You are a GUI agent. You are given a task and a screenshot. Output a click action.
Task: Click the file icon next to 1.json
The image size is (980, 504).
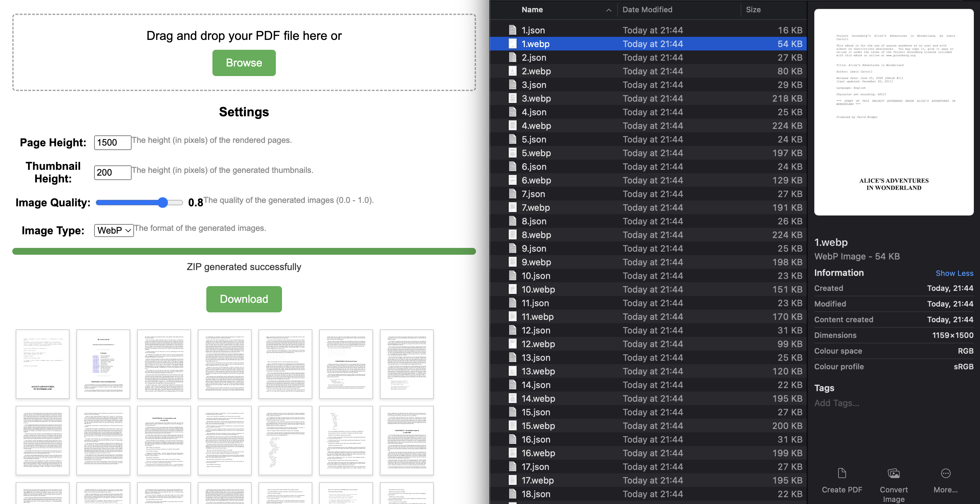[512, 30]
